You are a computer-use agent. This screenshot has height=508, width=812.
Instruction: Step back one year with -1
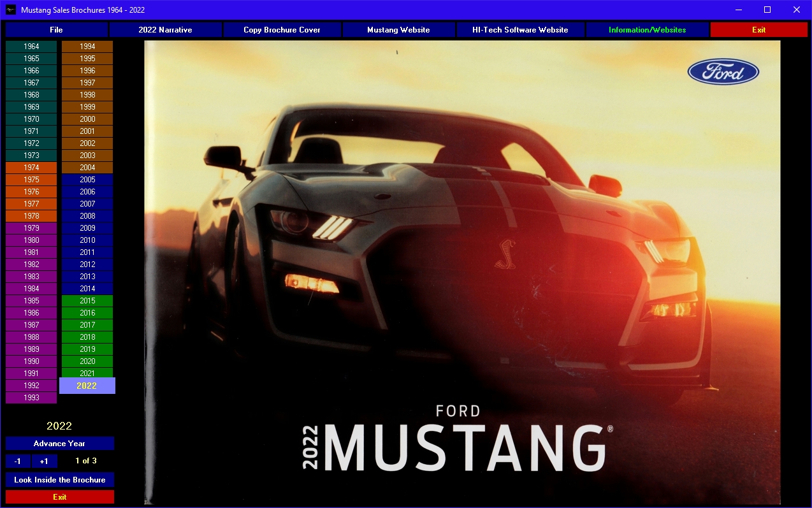[18, 461]
